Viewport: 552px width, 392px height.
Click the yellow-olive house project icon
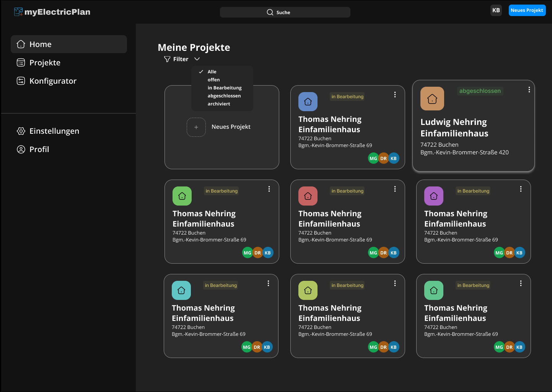308,290
